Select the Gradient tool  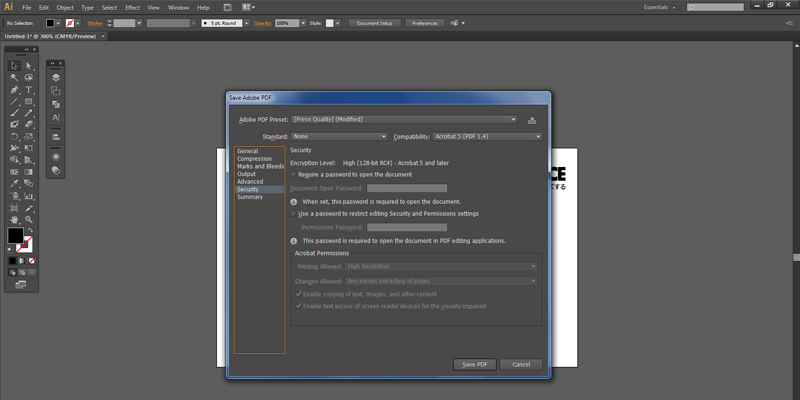click(29, 172)
